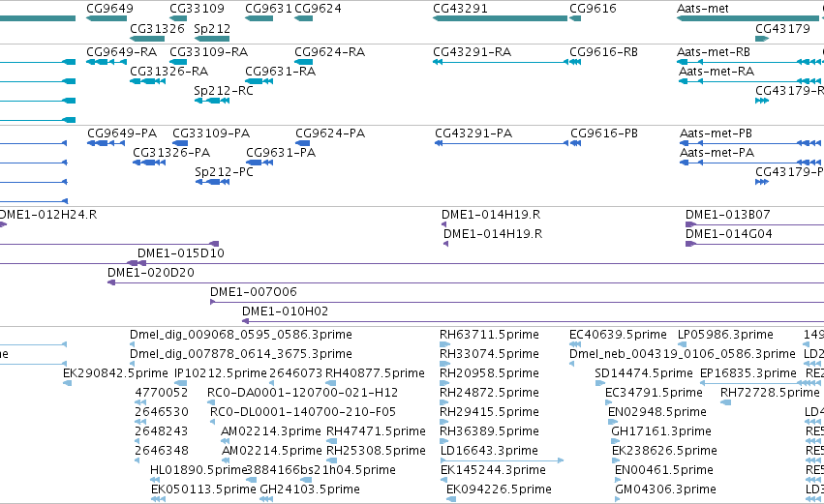This screenshot has height=504, width=824.
Task: Select EST EN00461.5prime
Action: pos(663,470)
